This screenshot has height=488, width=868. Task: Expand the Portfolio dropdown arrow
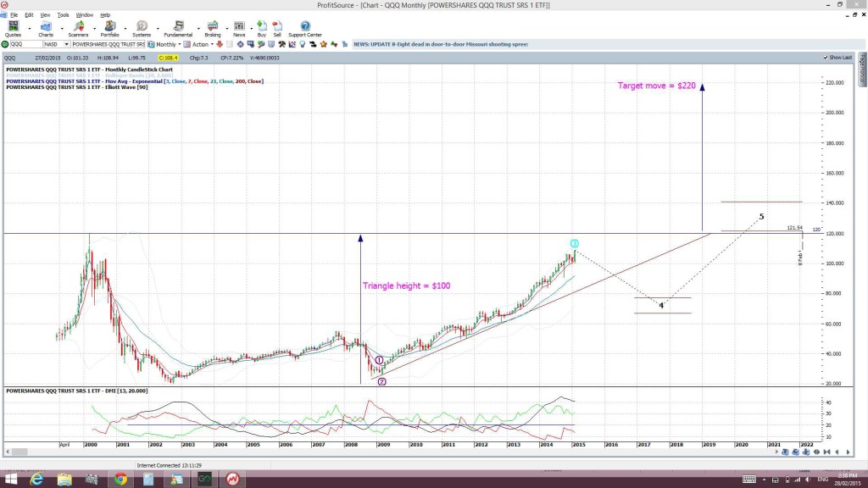125,28
